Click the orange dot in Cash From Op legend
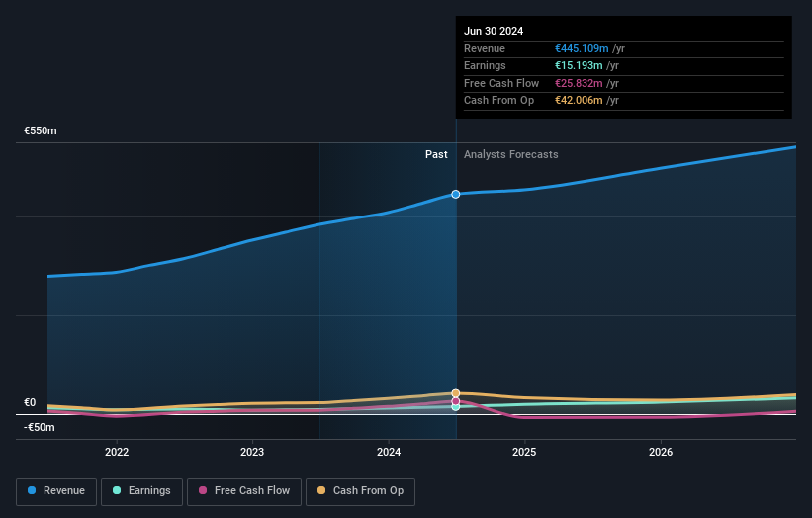 (x=321, y=491)
